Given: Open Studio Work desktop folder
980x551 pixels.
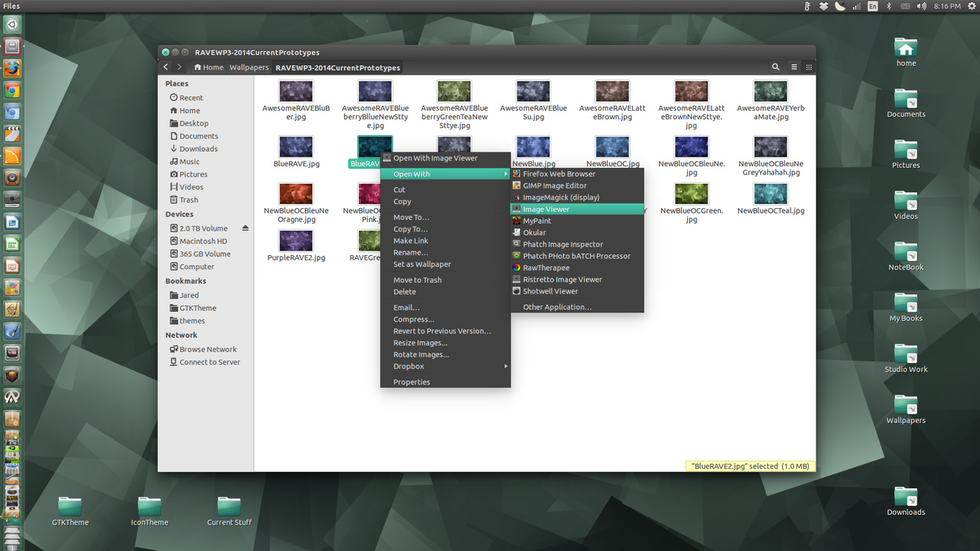Looking at the screenshot, I should pos(906,354).
